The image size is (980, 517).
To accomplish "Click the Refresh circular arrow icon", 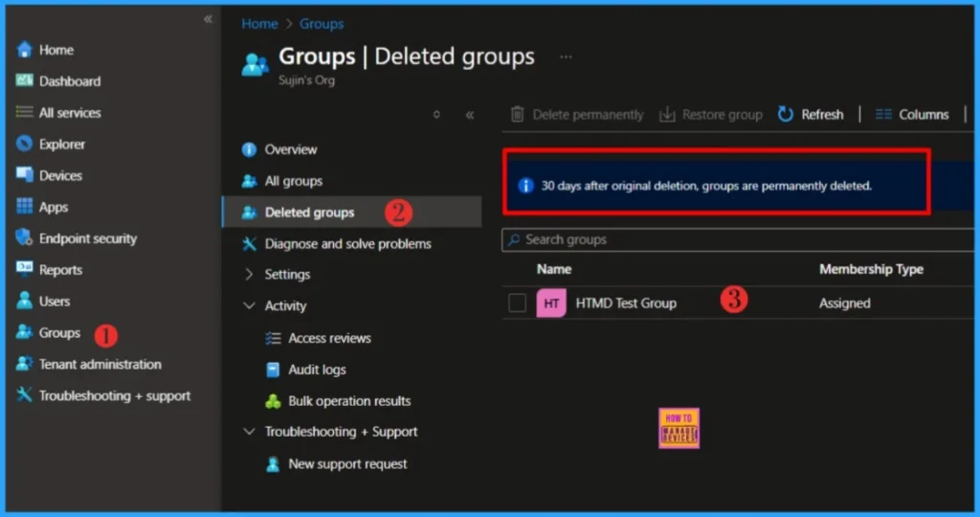I will (x=785, y=114).
